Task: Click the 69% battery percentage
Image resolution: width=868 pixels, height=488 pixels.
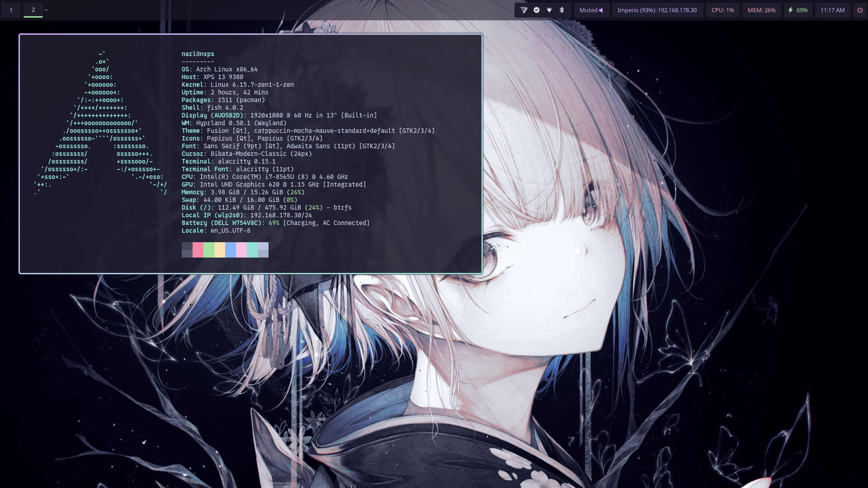Action: point(802,10)
